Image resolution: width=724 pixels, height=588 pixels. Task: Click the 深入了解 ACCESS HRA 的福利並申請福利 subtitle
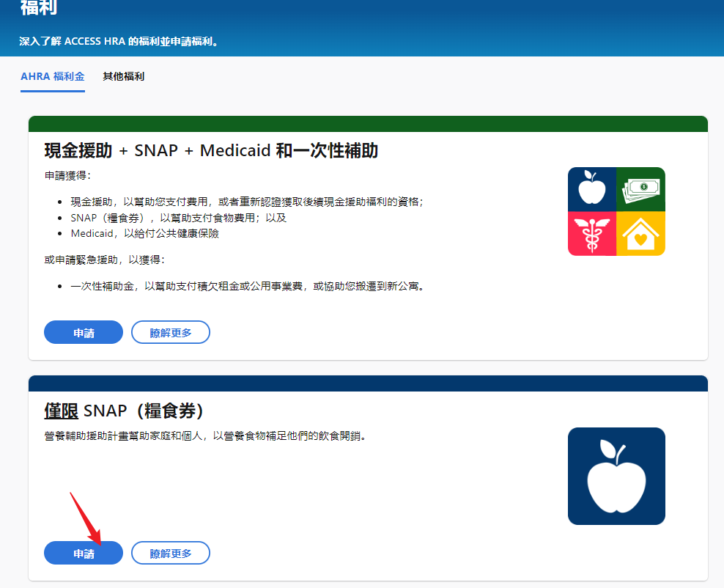tap(119, 42)
